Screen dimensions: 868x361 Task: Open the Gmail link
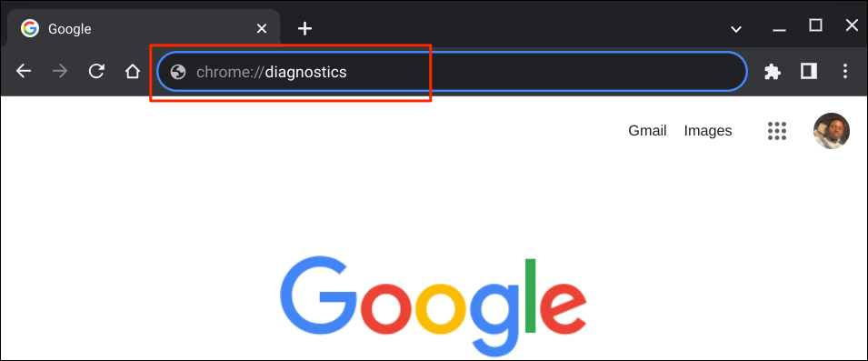click(647, 131)
